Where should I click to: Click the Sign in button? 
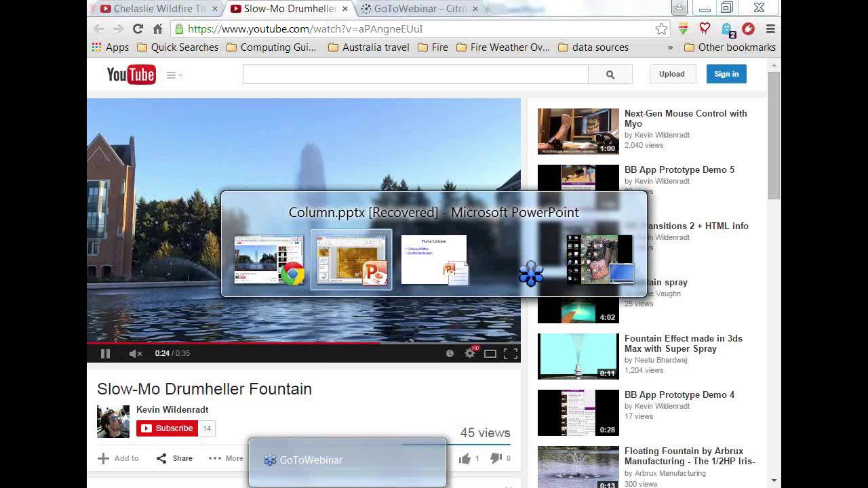[x=726, y=74]
